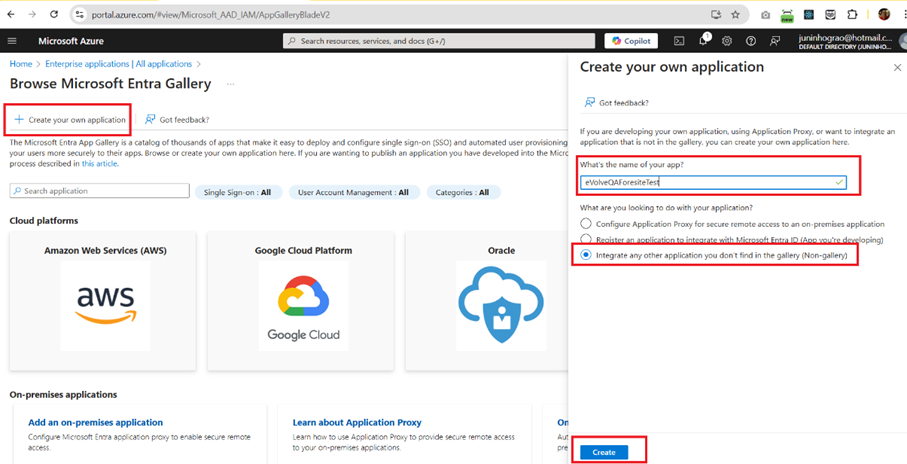This screenshot has width=907, height=464.
Task: Focus the Search resources, services, and docs box
Action: (x=439, y=41)
